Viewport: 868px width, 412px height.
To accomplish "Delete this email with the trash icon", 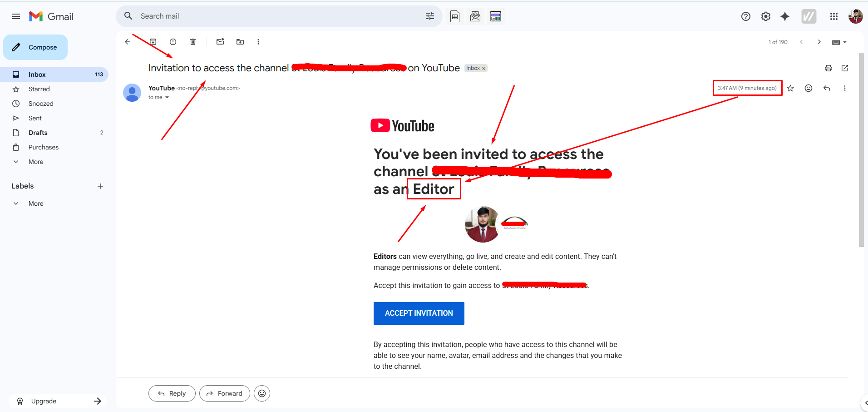I will point(193,42).
